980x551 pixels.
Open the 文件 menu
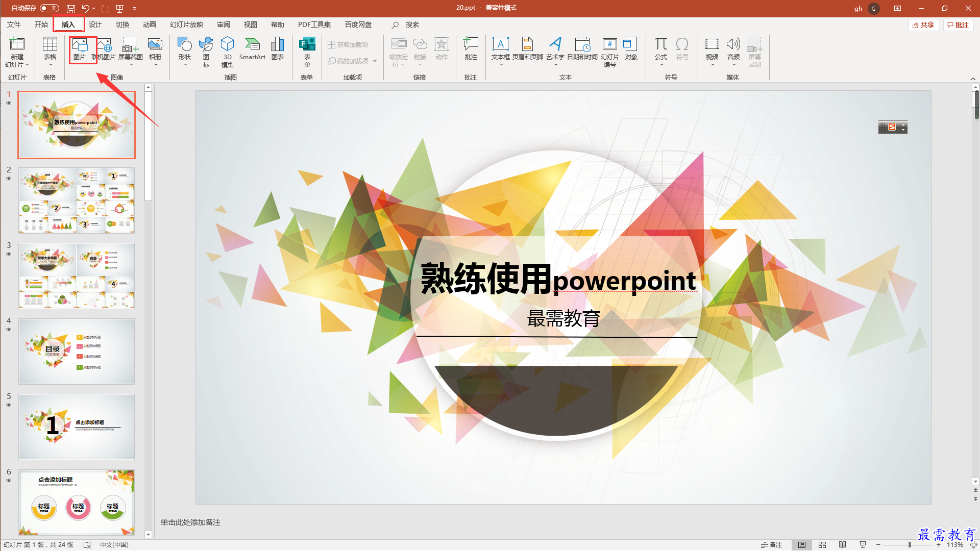click(14, 24)
